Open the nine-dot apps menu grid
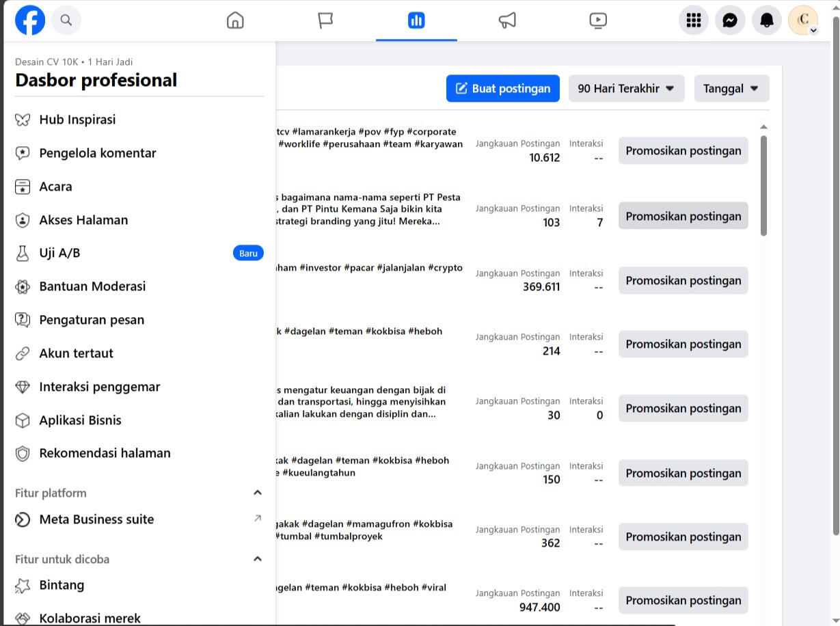Image resolution: width=840 pixels, height=626 pixels. pyautogui.click(x=694, y=21)
